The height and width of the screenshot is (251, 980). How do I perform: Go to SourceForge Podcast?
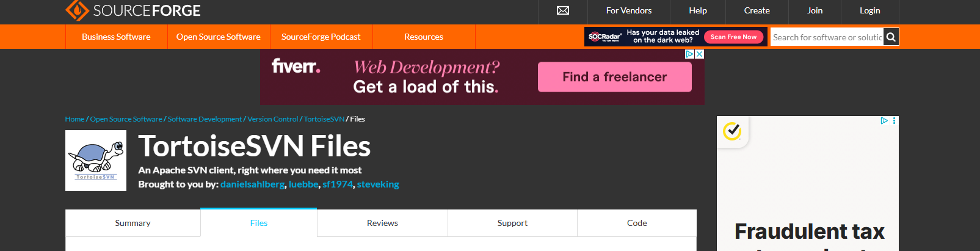point(321,37)
